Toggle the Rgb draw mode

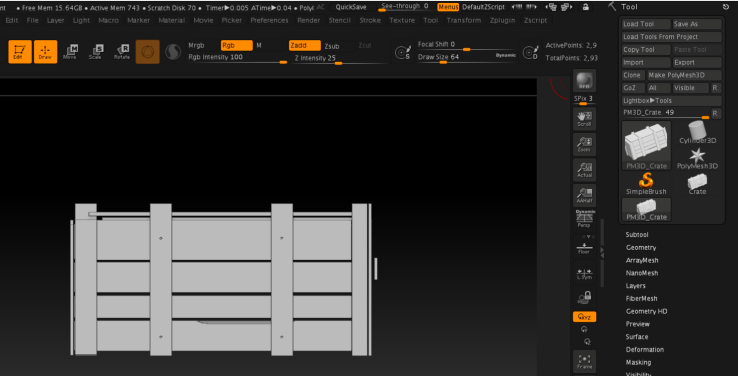pos(236,46)
